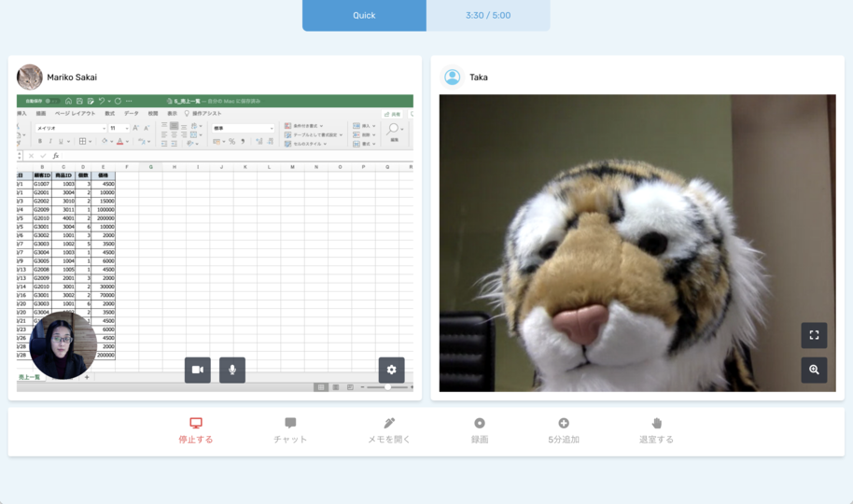Click the 3:30 / 5:00 timer display
Viewport: 853px width, 504px height.
point(488,15)
